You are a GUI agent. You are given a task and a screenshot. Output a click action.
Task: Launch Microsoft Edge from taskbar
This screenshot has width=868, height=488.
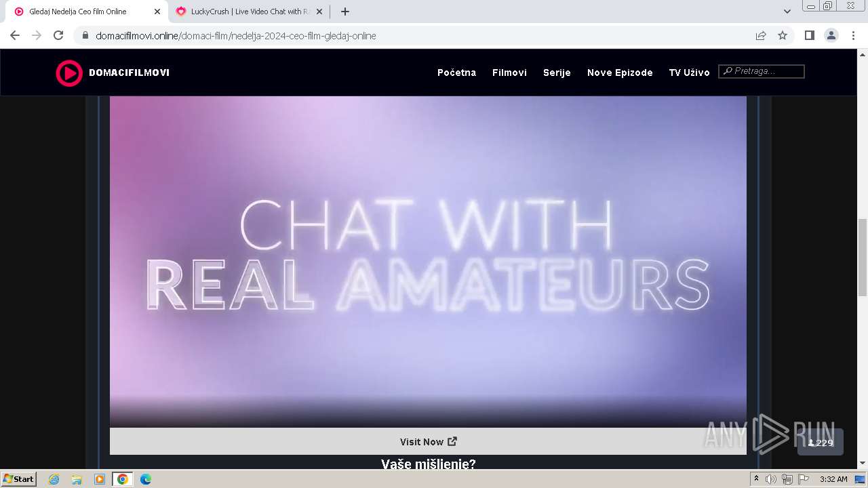click(146, 479)
